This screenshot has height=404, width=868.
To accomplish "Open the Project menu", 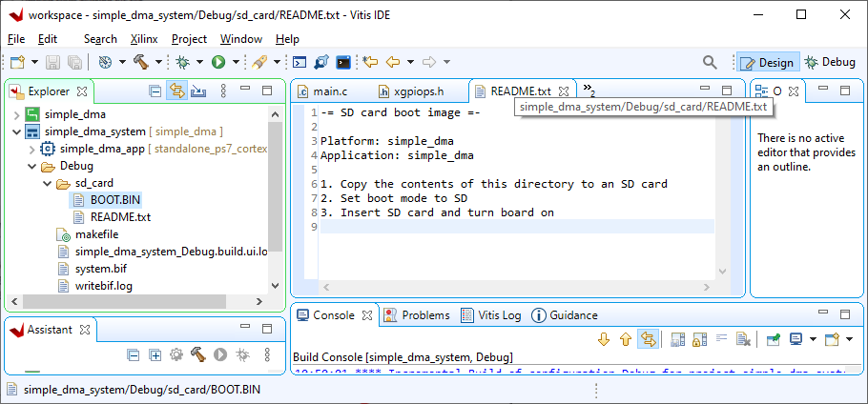I will [x=189, y=39].
